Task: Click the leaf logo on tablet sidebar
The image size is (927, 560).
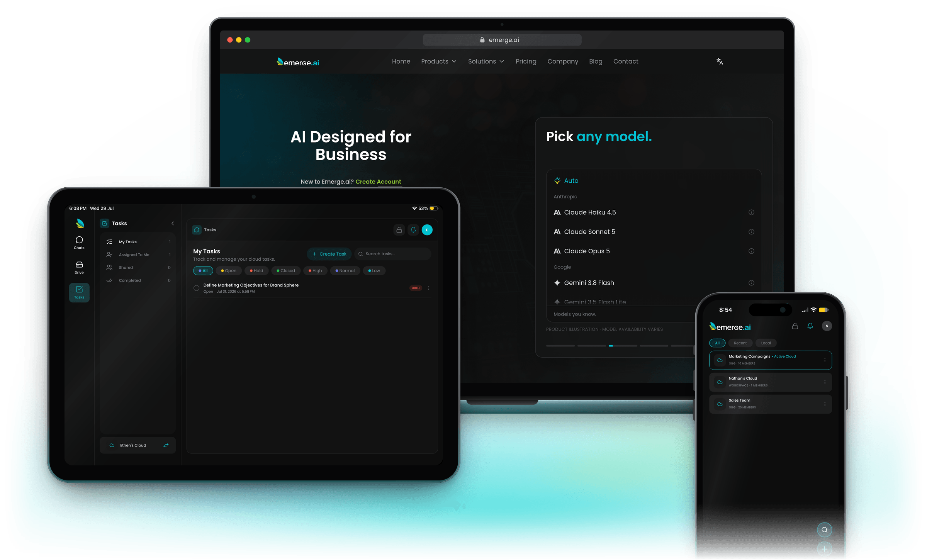Action: pyautogui.click(x=80, y=223)
